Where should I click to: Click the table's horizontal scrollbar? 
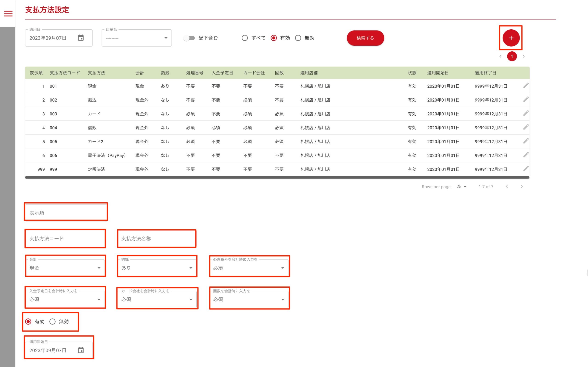pos(277,178)
